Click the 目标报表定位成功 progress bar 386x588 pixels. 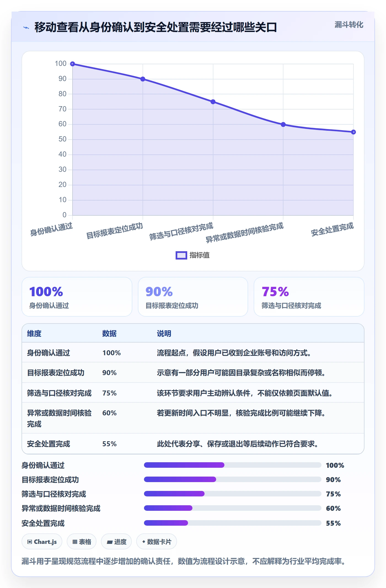click(233, 479)
